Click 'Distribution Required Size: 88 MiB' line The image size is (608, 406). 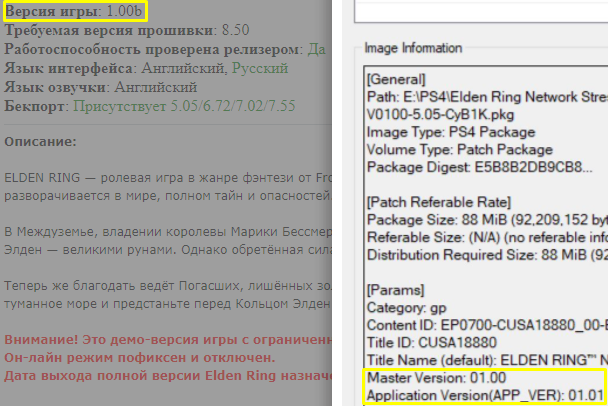pos(487,255)
